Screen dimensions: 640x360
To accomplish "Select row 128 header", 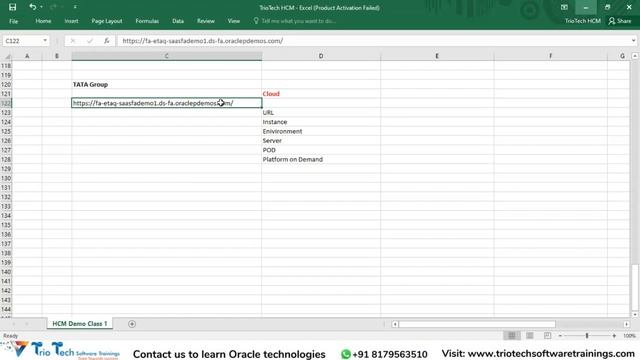I will point(6,159).
